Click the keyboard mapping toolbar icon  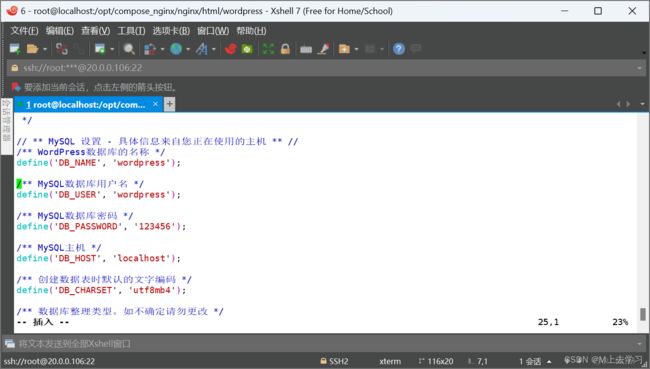(x=306, y=49)
